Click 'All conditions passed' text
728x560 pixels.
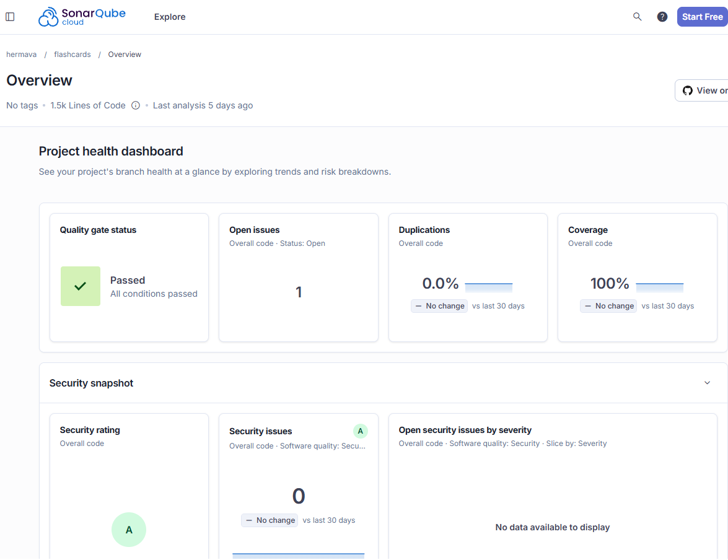[x=154, y=294]
